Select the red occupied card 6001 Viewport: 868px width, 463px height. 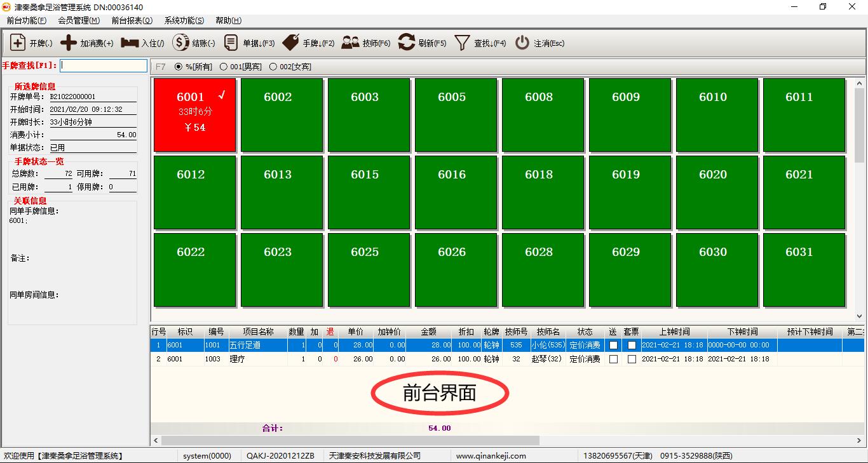(x=194, y=115)
